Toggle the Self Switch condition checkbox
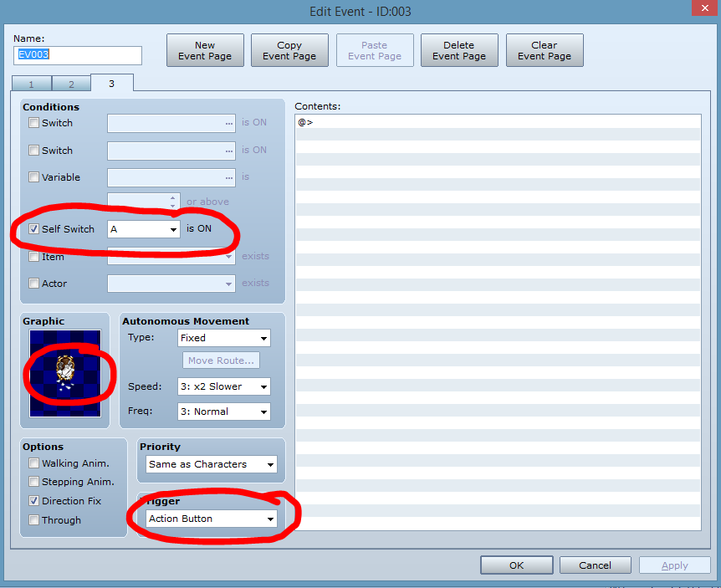 [34, 229]
